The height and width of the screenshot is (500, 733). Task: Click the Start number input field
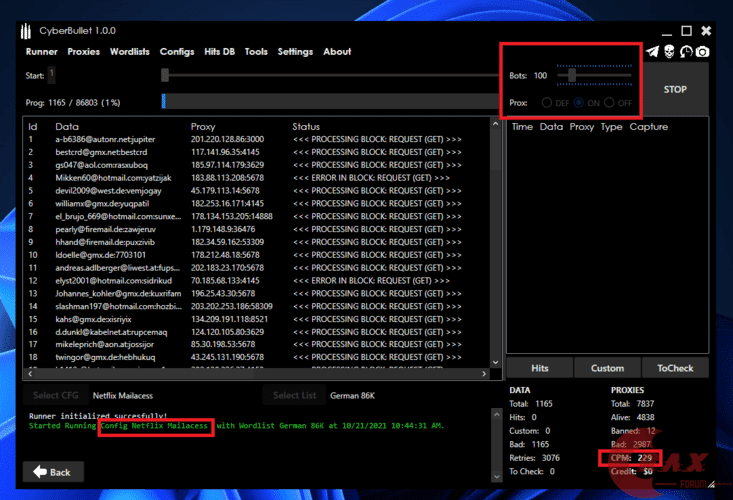[51, 75]
